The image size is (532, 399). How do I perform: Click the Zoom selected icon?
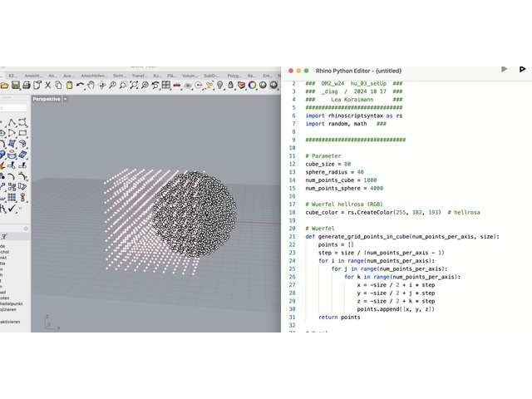click(x=145, y=85)
